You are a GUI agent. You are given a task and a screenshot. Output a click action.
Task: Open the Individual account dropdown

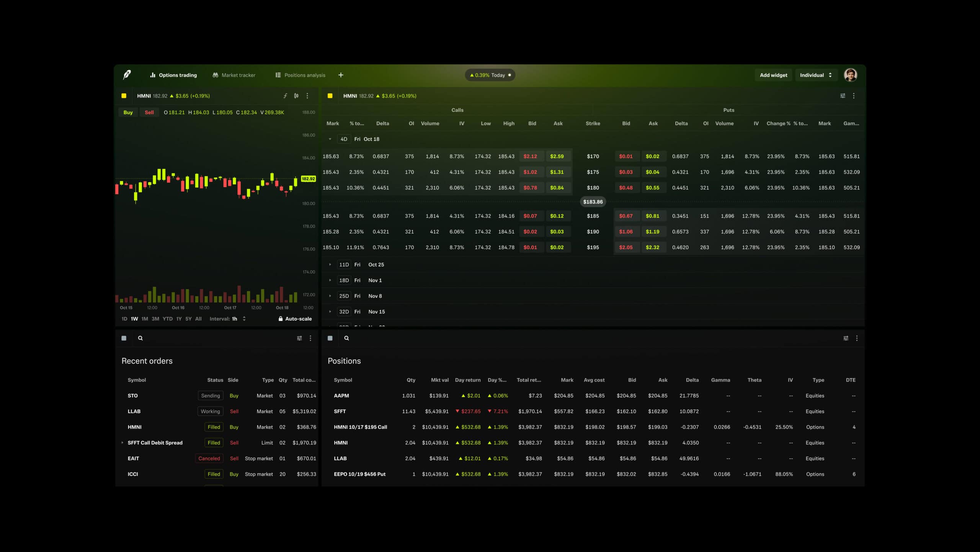816,75
